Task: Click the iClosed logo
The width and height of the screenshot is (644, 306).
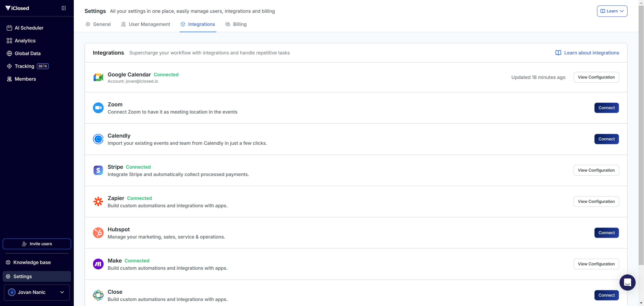Action: (x=17, y=8)
